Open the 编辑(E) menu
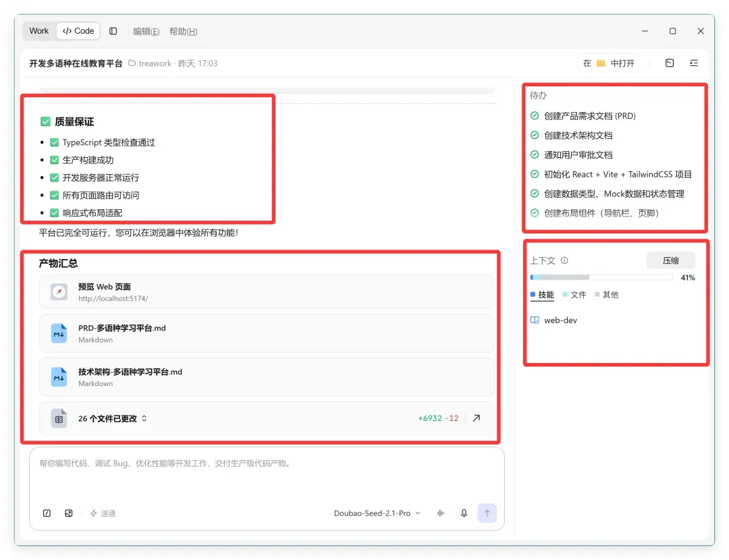This screenshot has width=729, height=560. [x=146, y=31]
